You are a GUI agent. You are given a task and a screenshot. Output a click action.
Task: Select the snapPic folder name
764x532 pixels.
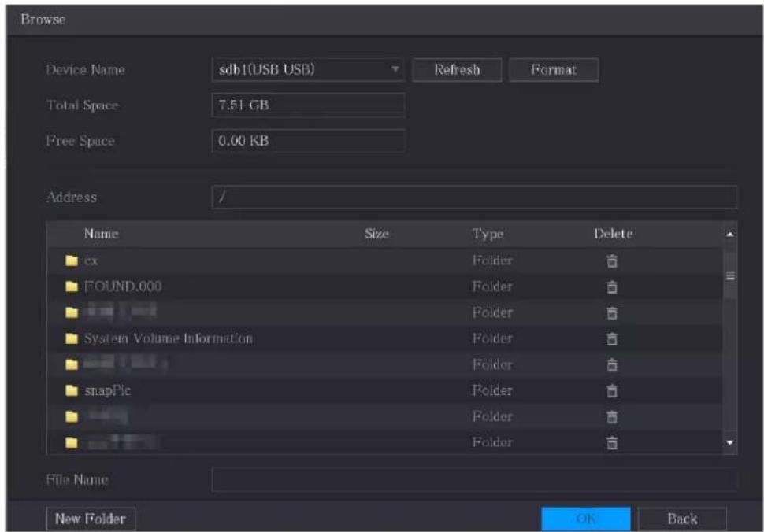107,391
